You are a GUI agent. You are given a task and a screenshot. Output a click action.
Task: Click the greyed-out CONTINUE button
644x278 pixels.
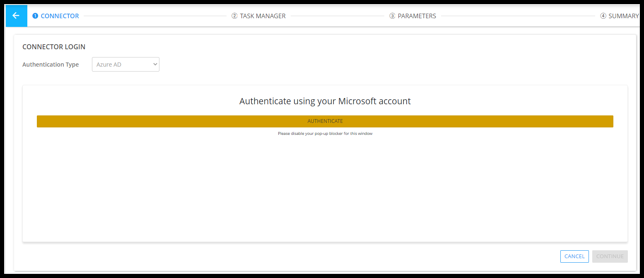point(610,256)
